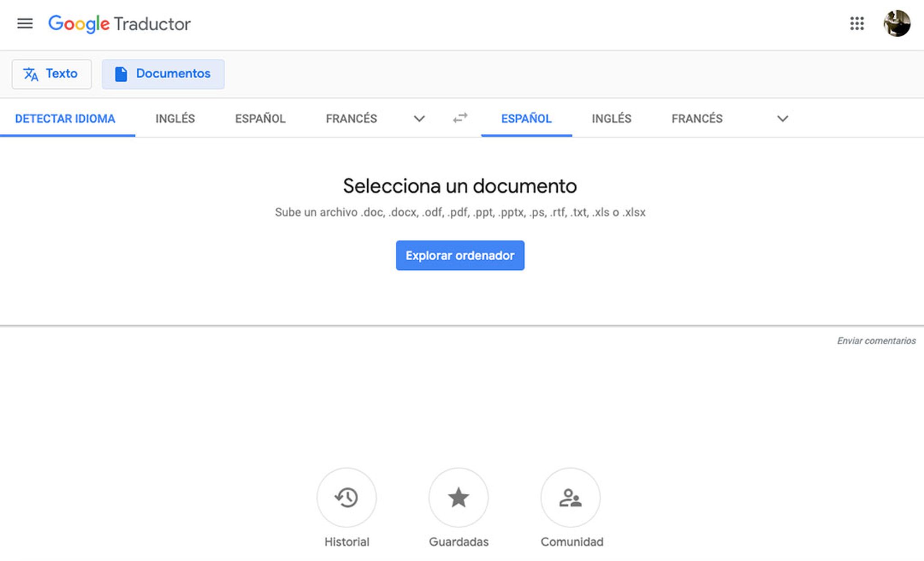
Task: Click the swap languages arrows icon
Action: tap(459, 119)
